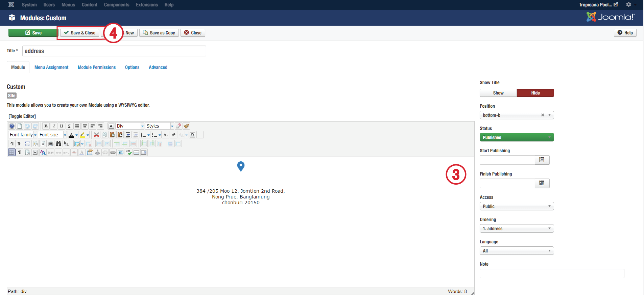Screen dimensions: 644x295
Task: Insert special character with Omega icon
Action: (192, 135)
